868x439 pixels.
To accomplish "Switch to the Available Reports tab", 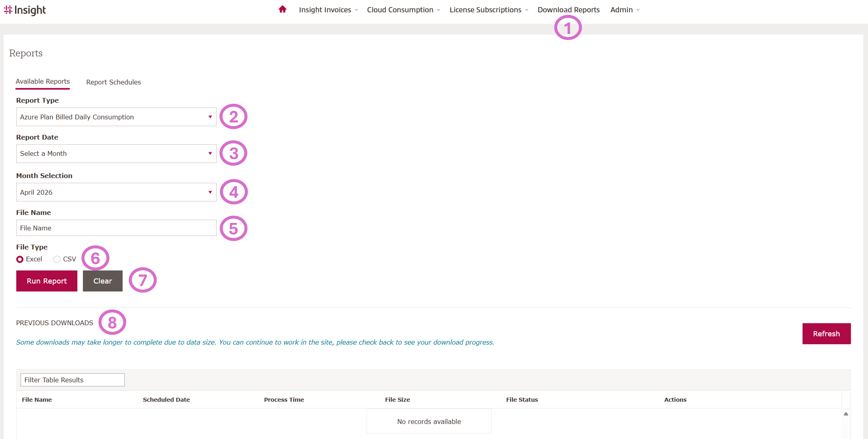I will point(43,82).
